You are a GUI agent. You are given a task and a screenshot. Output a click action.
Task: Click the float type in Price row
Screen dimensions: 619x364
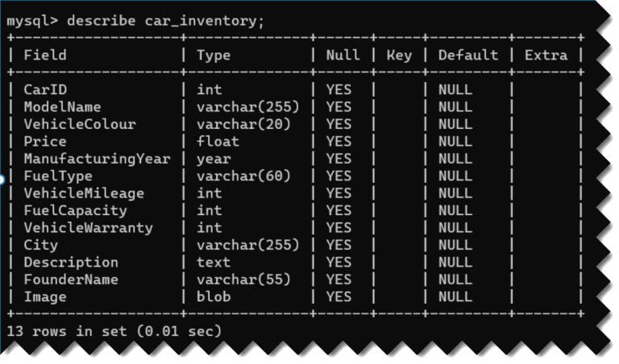(x=218, y=142)
